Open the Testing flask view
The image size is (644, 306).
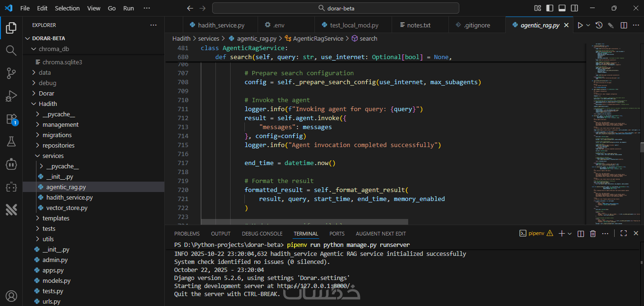tap(11, 141)
